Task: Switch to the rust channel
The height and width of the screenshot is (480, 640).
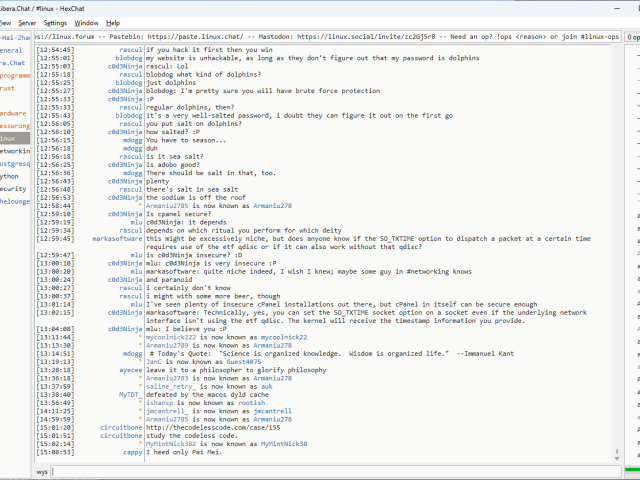Action: tap(8, 87)
